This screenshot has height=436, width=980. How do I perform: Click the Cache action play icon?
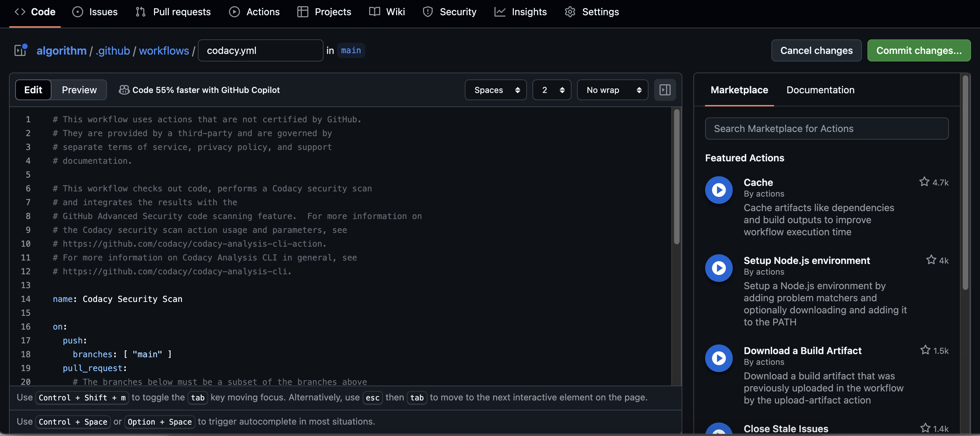(718, 190)
